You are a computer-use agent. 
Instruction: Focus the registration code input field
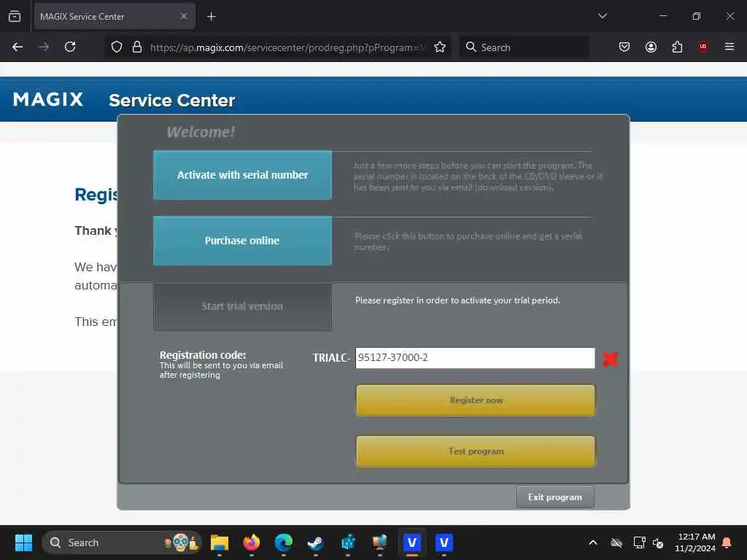[475, 357]
